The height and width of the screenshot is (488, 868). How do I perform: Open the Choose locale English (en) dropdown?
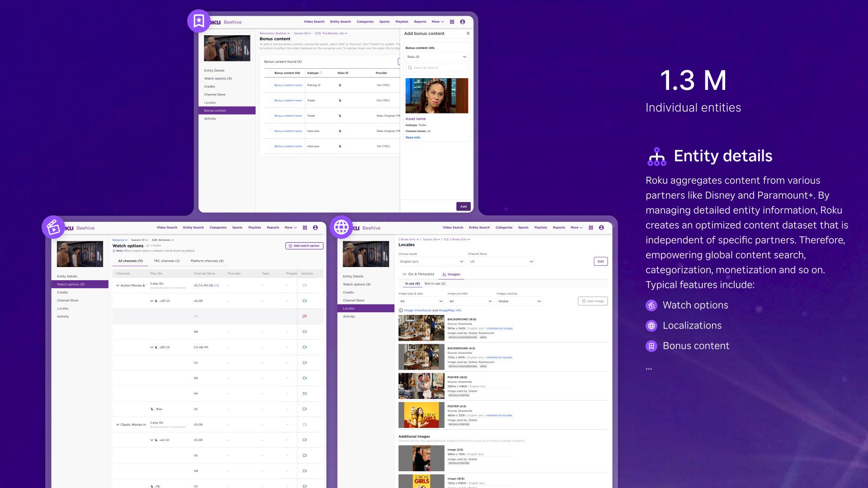coord(431,261)
